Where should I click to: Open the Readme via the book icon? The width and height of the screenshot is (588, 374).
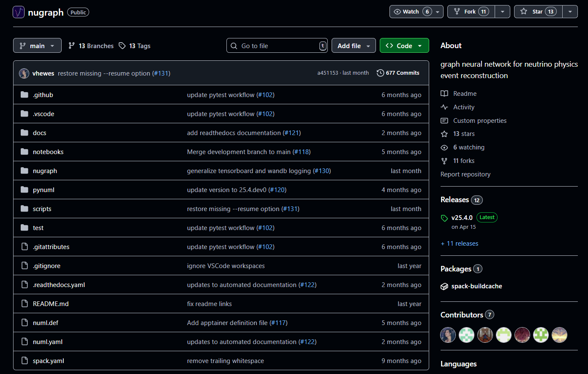click(x=444, y=93)
